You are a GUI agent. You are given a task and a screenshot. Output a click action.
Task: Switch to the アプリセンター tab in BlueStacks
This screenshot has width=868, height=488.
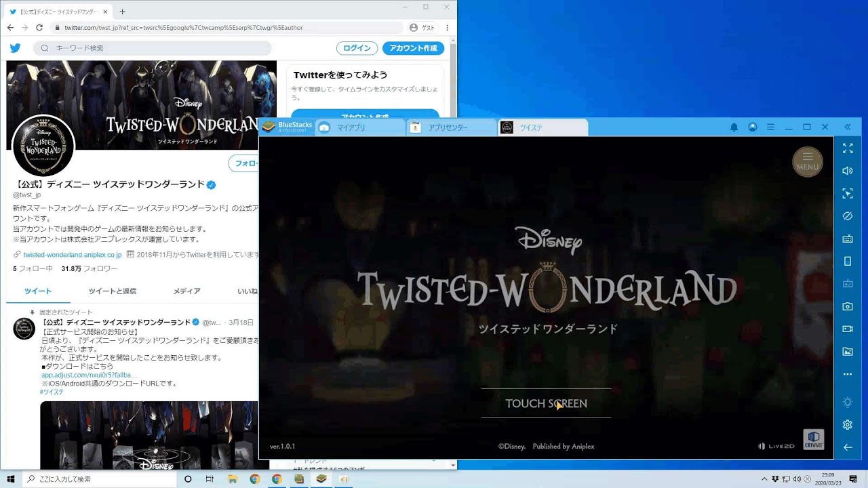(x=452, y=127)
